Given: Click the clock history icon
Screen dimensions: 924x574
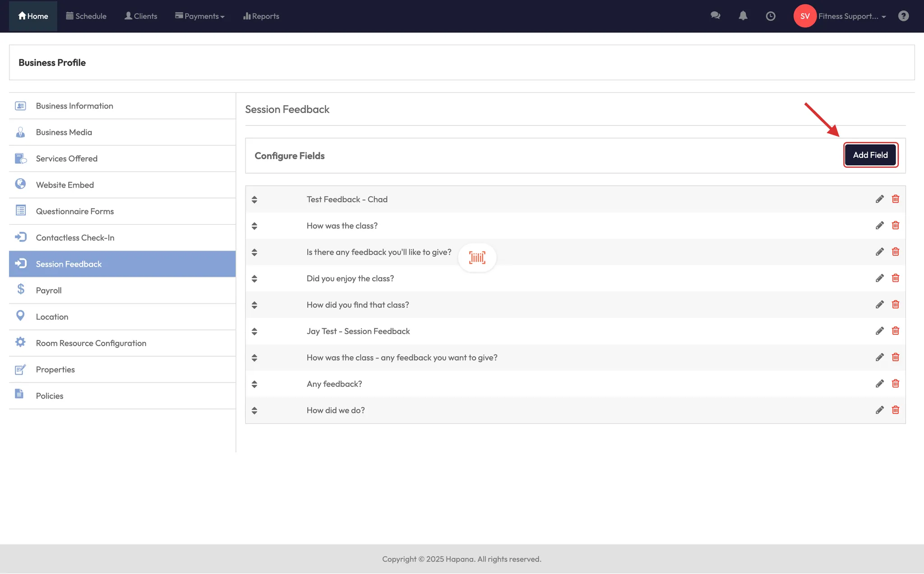Looking at the screenshot, I should pos(771,16).
